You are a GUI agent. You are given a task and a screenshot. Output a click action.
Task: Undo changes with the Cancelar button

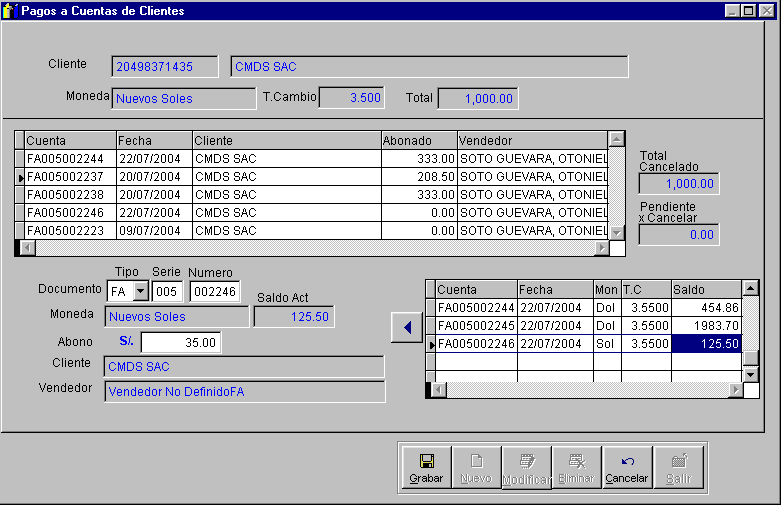pos(627,467)
